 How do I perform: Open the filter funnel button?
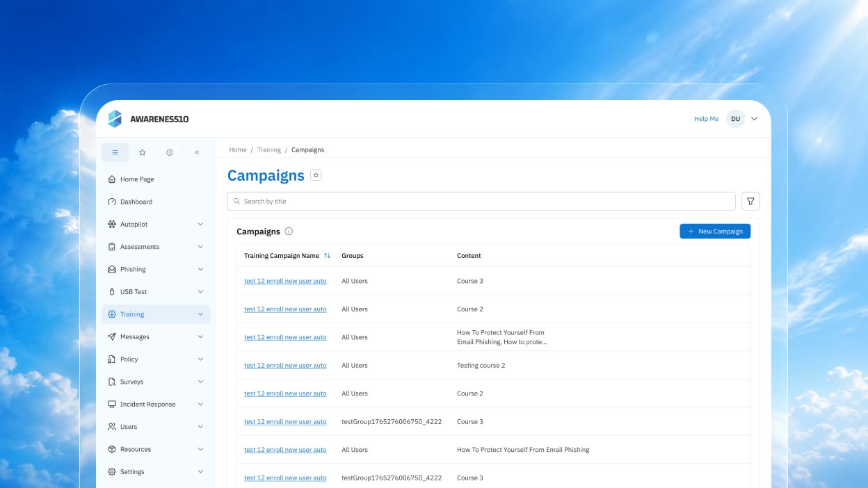(750, 201)
